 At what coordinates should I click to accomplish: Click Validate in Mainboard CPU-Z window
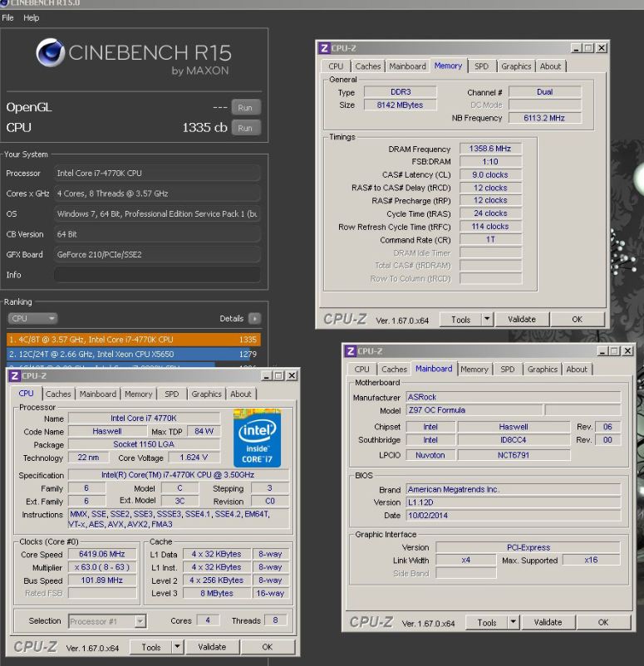click(548, 622)
